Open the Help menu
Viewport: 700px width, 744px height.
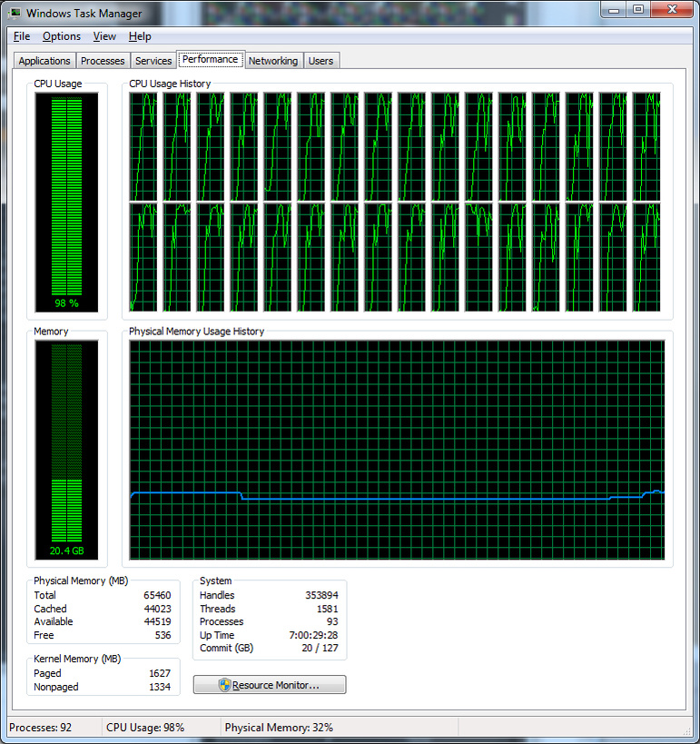[x=140, y=36]
